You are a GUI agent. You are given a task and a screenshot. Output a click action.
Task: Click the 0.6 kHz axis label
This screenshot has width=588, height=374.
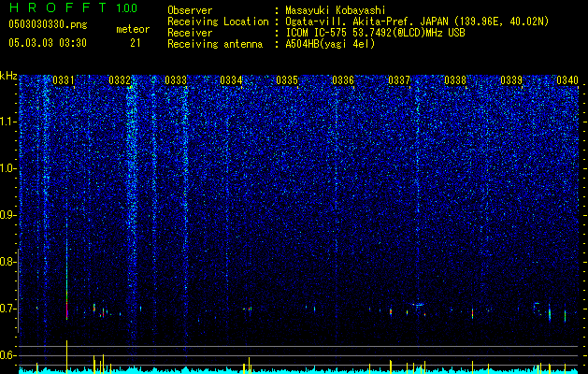7,355
